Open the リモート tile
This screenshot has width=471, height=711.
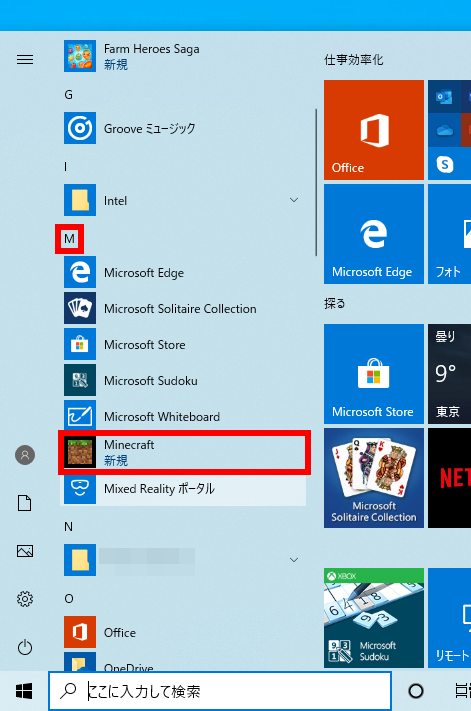tap(449, 618)
